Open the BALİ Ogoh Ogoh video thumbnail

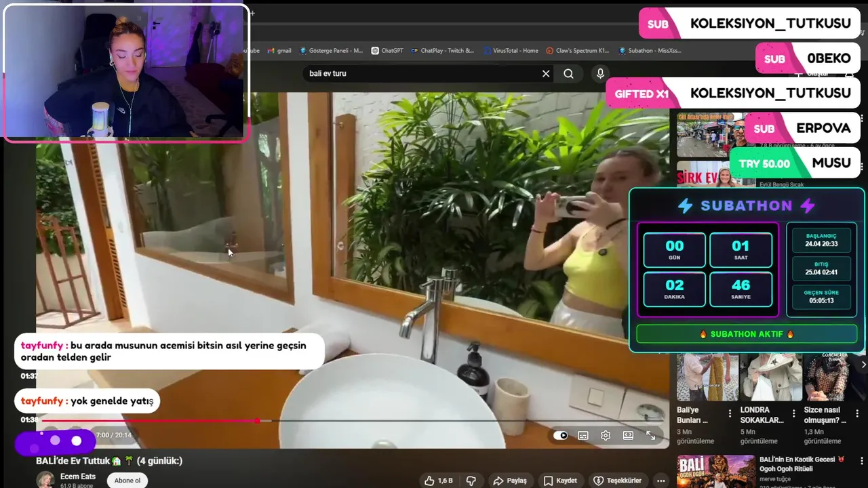click(716, 471)
